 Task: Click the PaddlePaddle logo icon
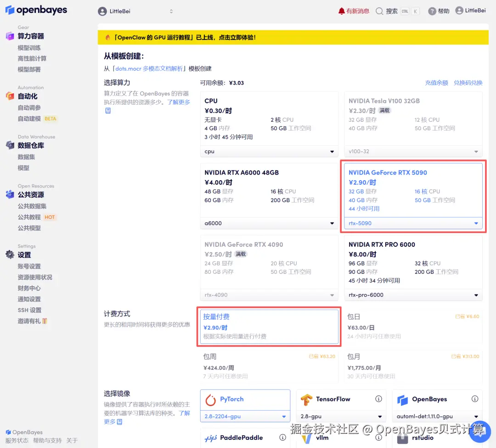pyautogui.click(x=210, y=438)
